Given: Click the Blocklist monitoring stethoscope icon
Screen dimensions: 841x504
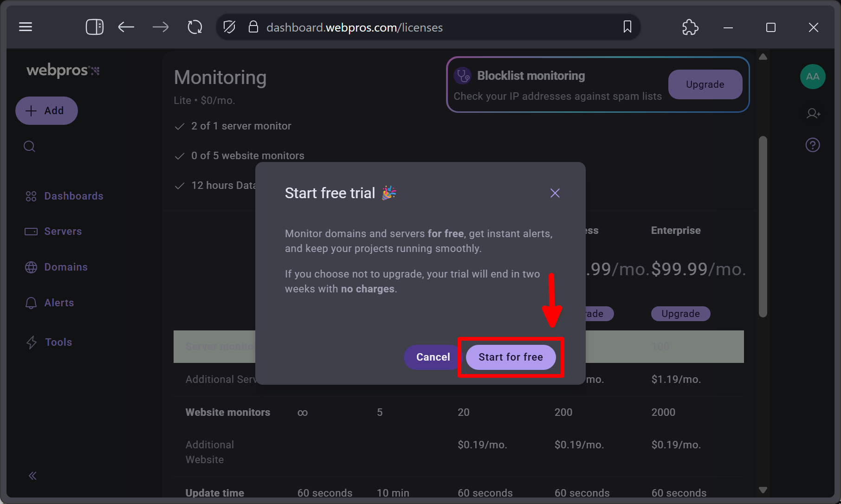Looking at the screenshot, I should tap(463, 76).
